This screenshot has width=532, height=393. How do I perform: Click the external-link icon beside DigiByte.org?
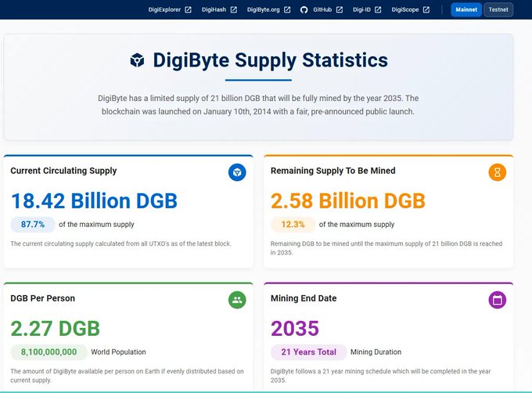tap(287, 10)
